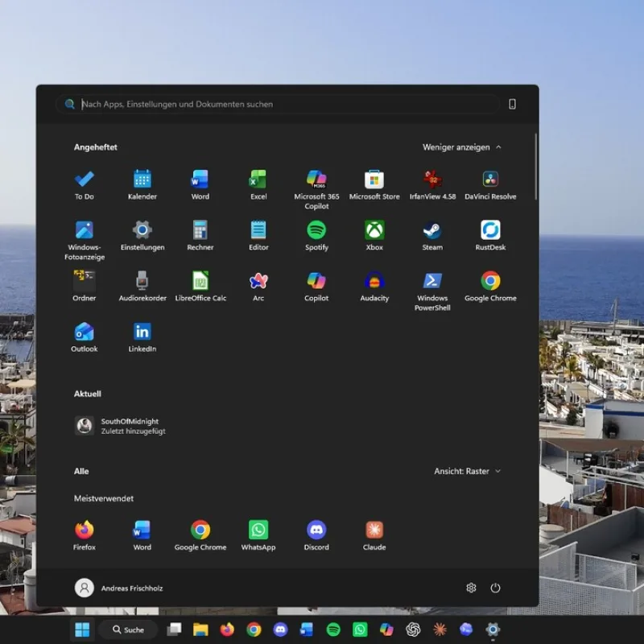The width and height of the screenshot is (644, 644).
Task: Open Windows-Fotoanzeige
Action: [85, 240]
